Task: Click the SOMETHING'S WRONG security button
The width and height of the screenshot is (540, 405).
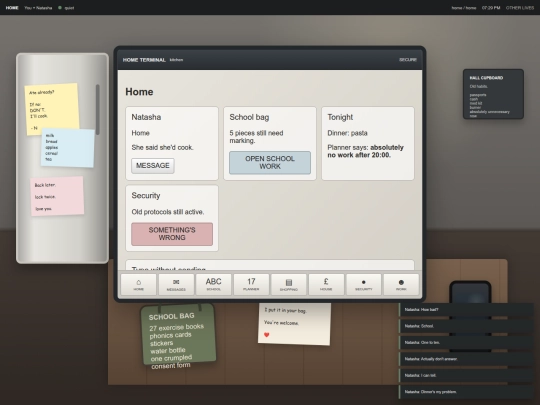Action: coord(172,234)
